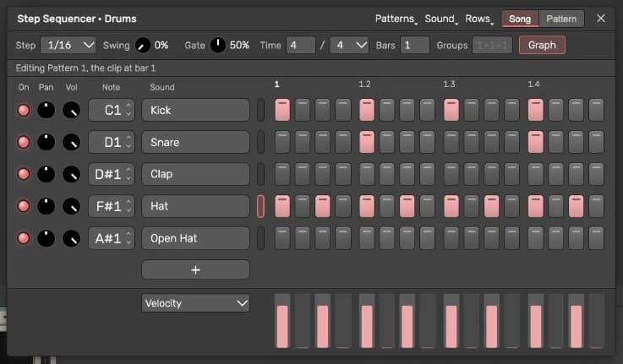
Task: Set velocity bar under beat 1.4
Action: tap(536, 321)
